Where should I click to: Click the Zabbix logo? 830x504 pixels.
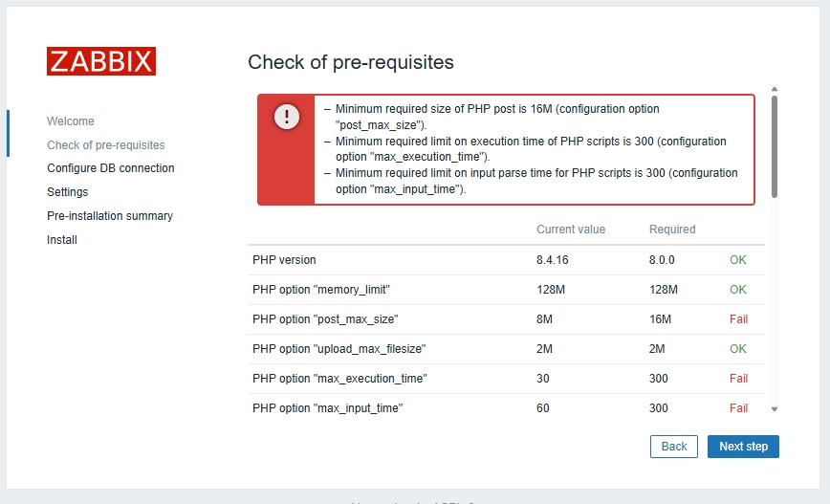click(x=100, y=61)
